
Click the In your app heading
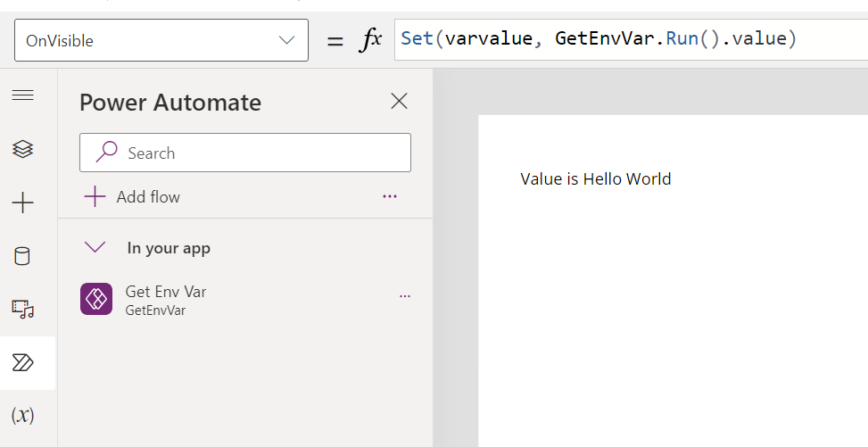(x=169, y=248)
